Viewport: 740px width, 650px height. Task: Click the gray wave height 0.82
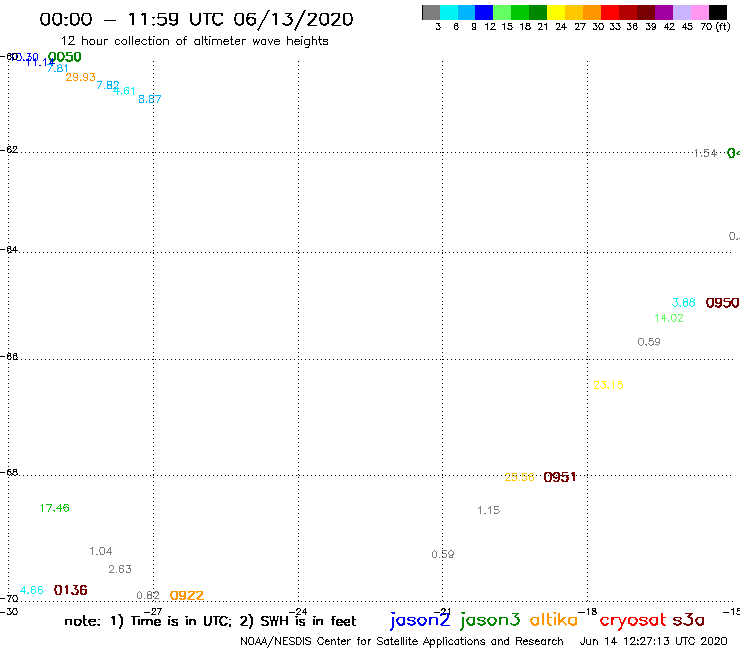point(148,596)
